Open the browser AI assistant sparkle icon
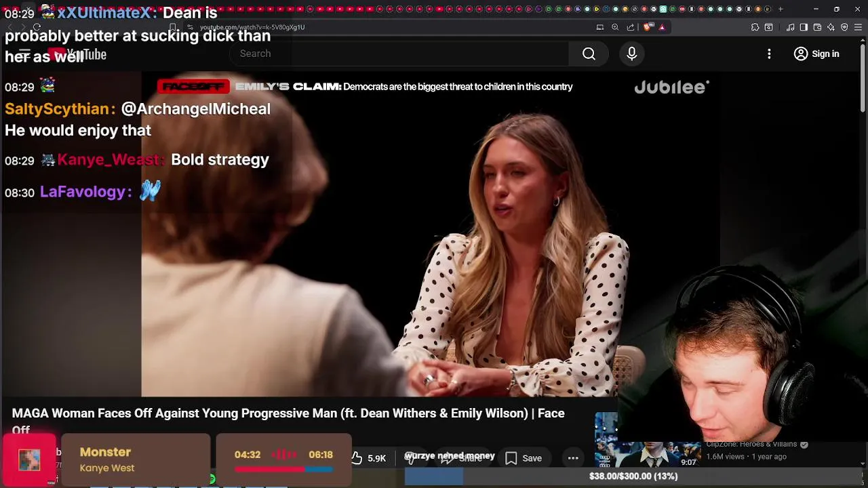This screenshot has width=868, height=488. click(831, 27)
